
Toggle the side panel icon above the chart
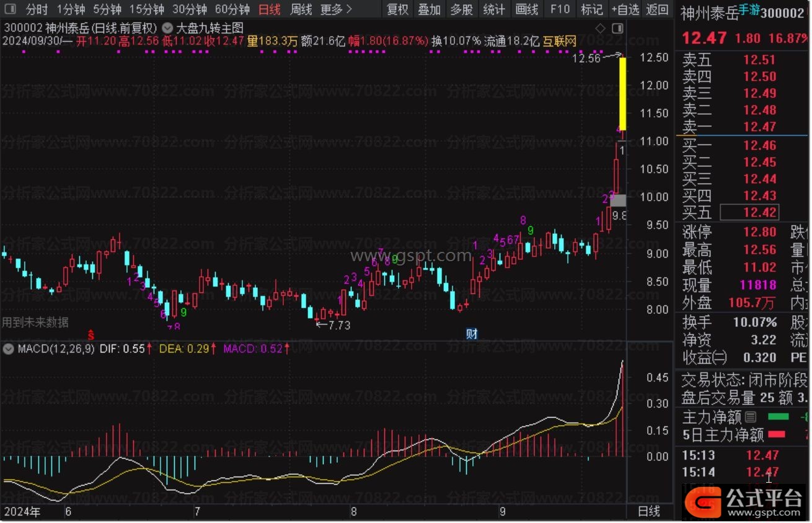pos(617,29)
